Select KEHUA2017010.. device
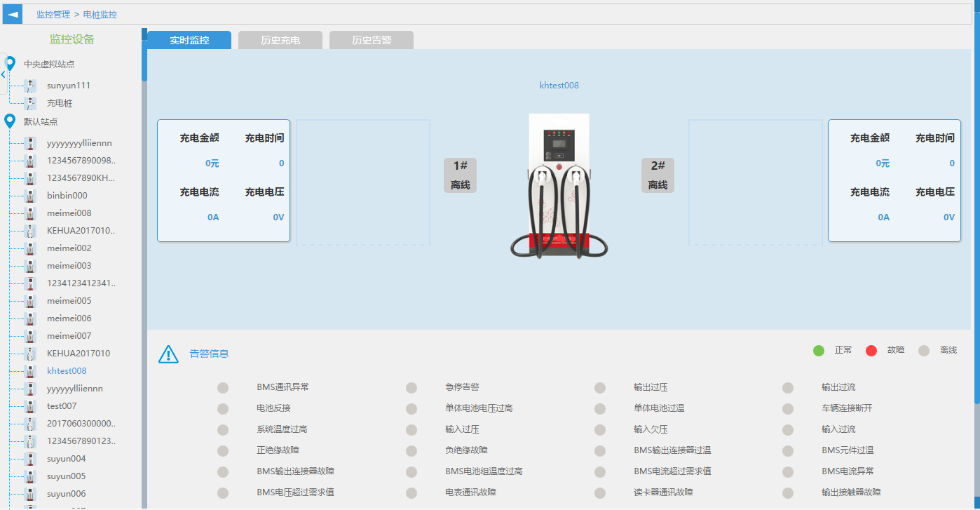The width and height of the screenshot is (980, 510). point(81,231)
